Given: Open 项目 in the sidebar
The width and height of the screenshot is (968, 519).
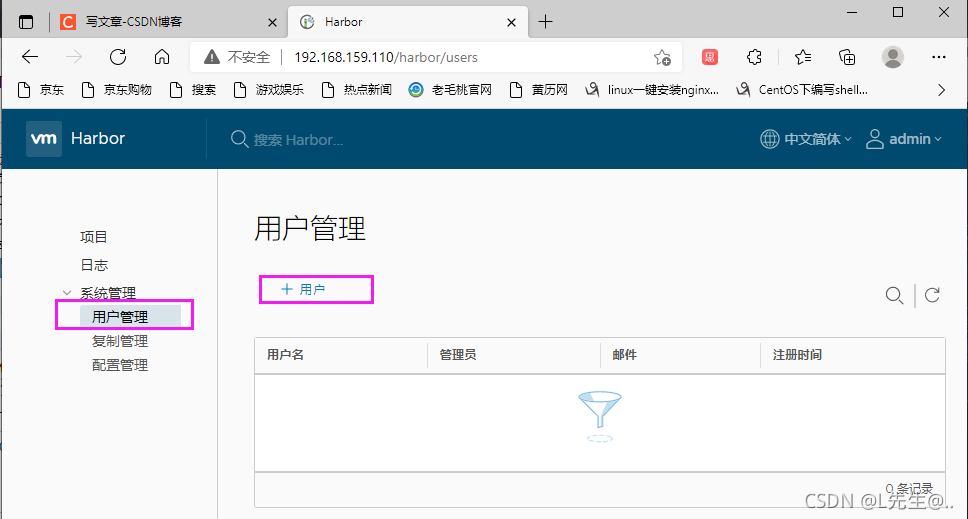Looking at the screenshot, I should click(94, 237).
